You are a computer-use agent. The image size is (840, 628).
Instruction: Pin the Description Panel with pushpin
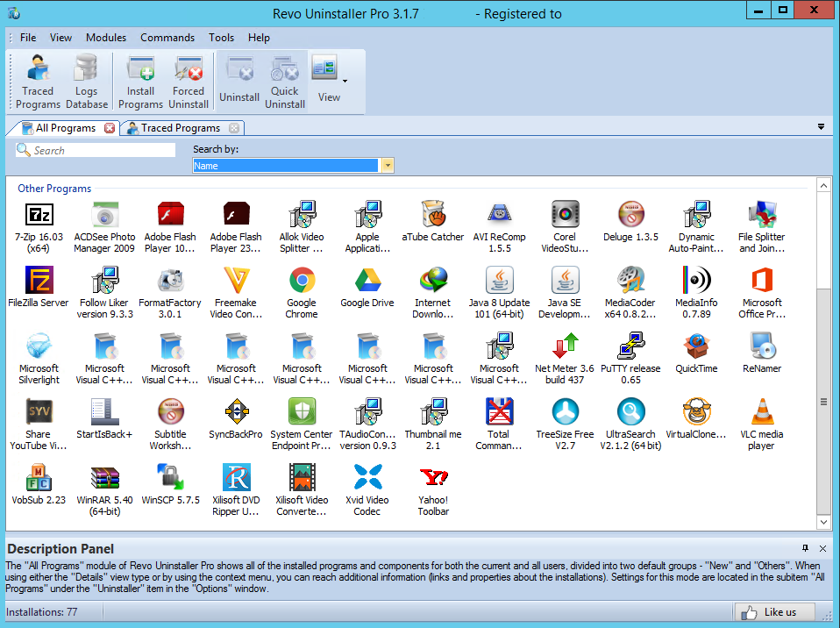[x=805, y=548]
